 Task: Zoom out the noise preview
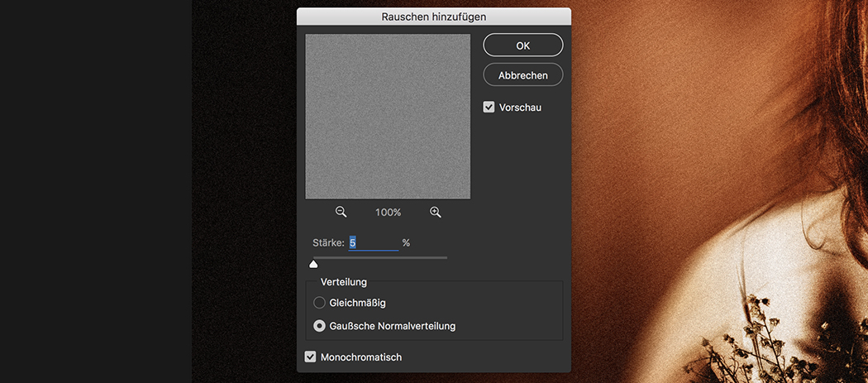(x=341, y=212)
